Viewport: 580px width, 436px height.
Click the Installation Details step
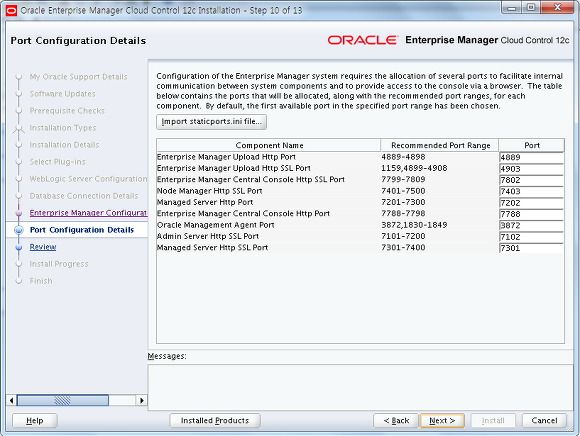pyautogui.click(x=64, y=145)
